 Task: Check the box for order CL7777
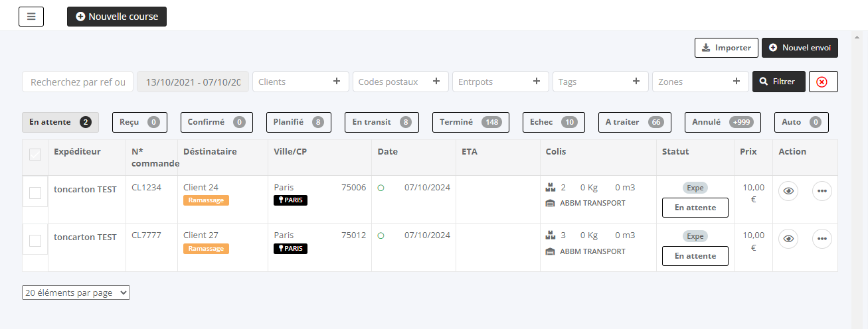coord(35,240)
